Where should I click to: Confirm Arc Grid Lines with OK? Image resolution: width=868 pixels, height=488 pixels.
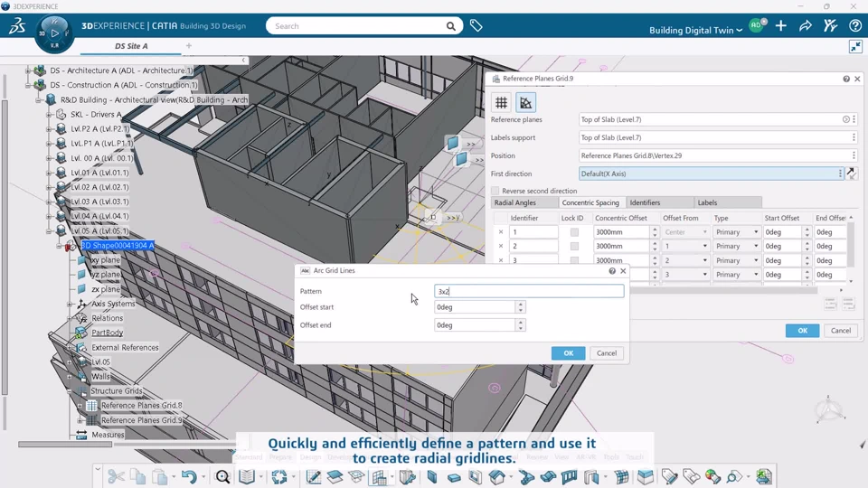568,353
